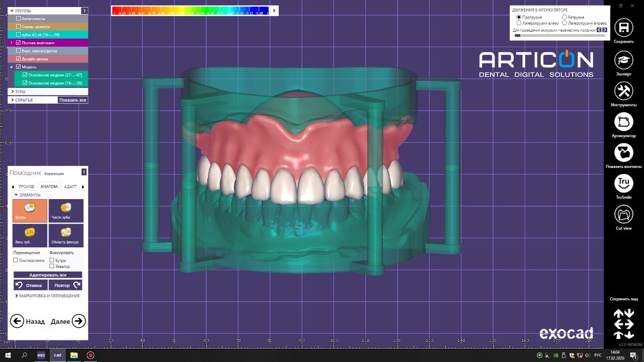The width and height of the screenshot is (644, 362).
Task: Toggle the Вирт. ваксап/десна checkbox
Action: [19, 51]
